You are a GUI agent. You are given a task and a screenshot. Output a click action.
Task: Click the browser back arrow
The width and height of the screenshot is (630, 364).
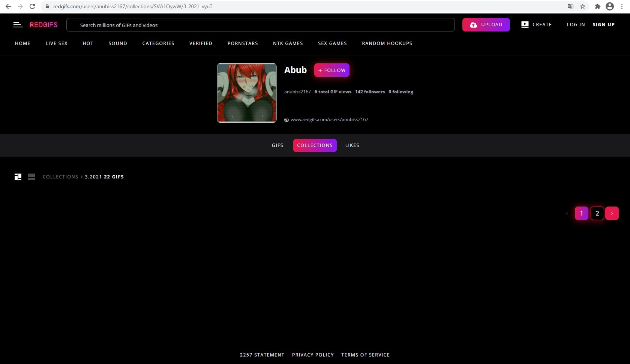pyautogui.click(x=8, y=6)
